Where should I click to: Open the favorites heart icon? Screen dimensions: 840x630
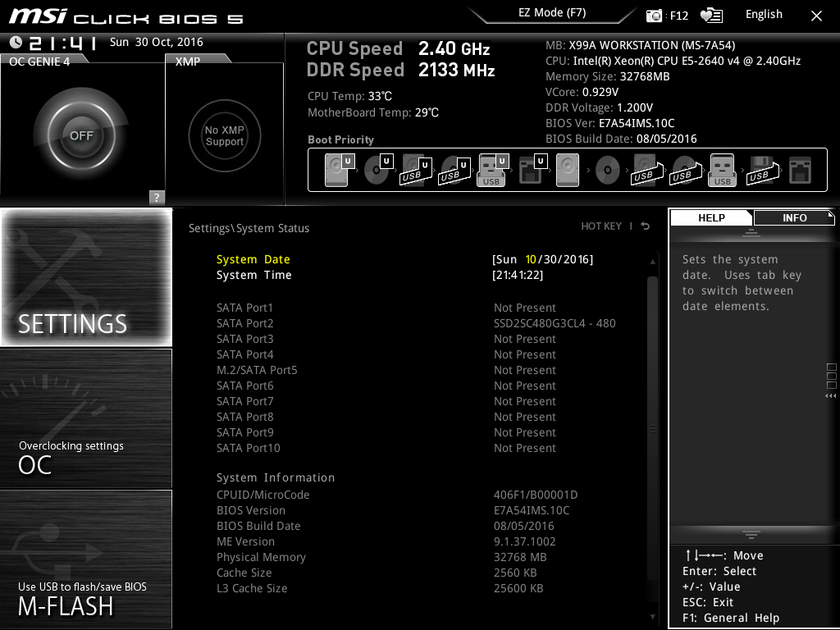(x=711, y=16)
